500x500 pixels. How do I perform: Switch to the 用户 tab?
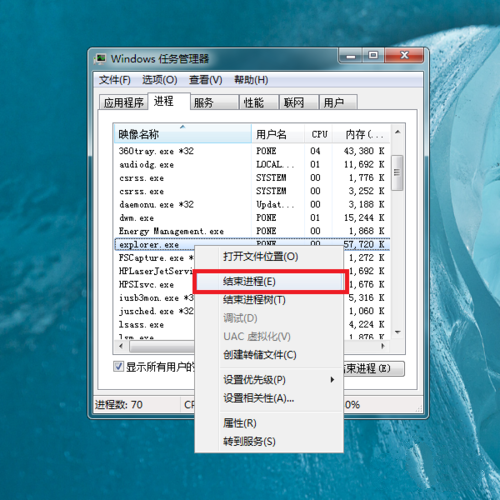tap(338, 102)
